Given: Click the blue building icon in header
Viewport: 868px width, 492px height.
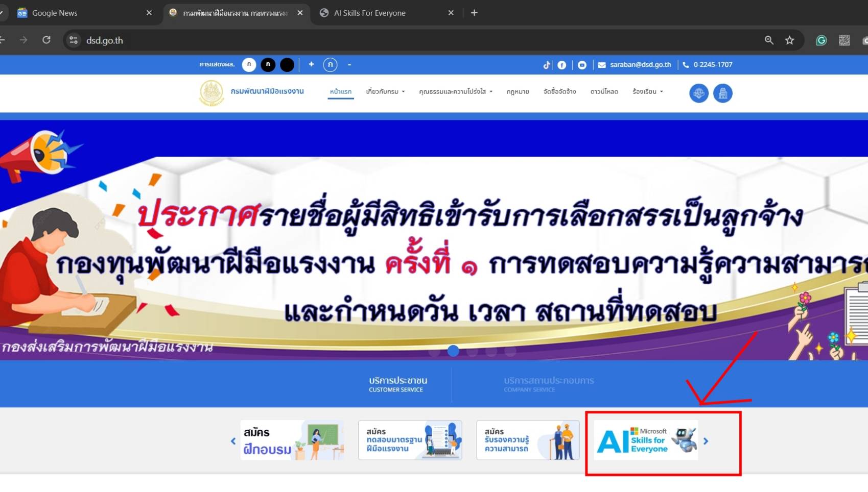Looking at the screenshot, I should pos(722,93).
